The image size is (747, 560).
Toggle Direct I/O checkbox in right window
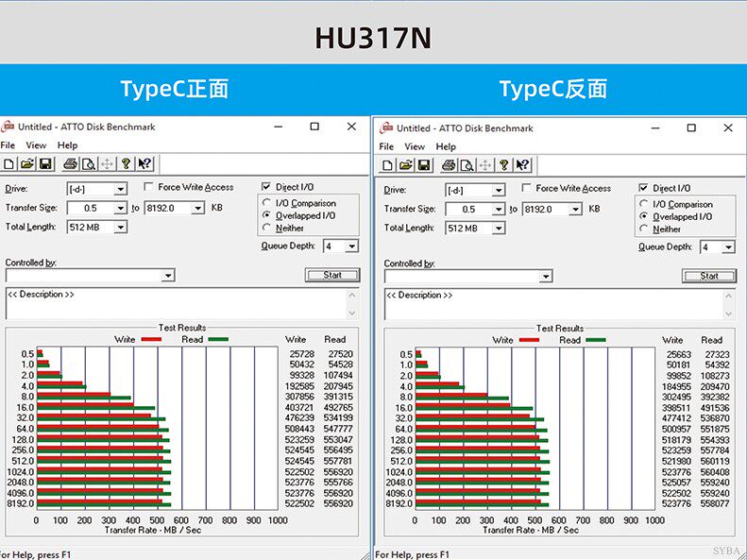(644, 188)
